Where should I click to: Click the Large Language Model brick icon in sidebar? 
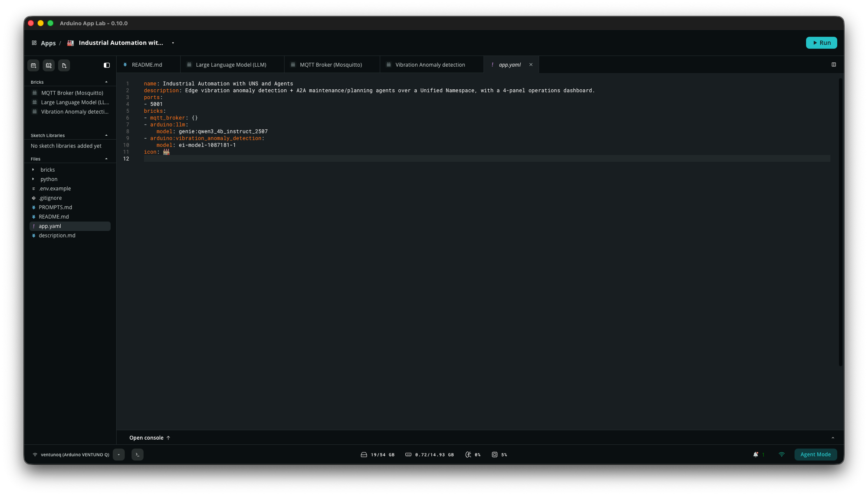35,102
